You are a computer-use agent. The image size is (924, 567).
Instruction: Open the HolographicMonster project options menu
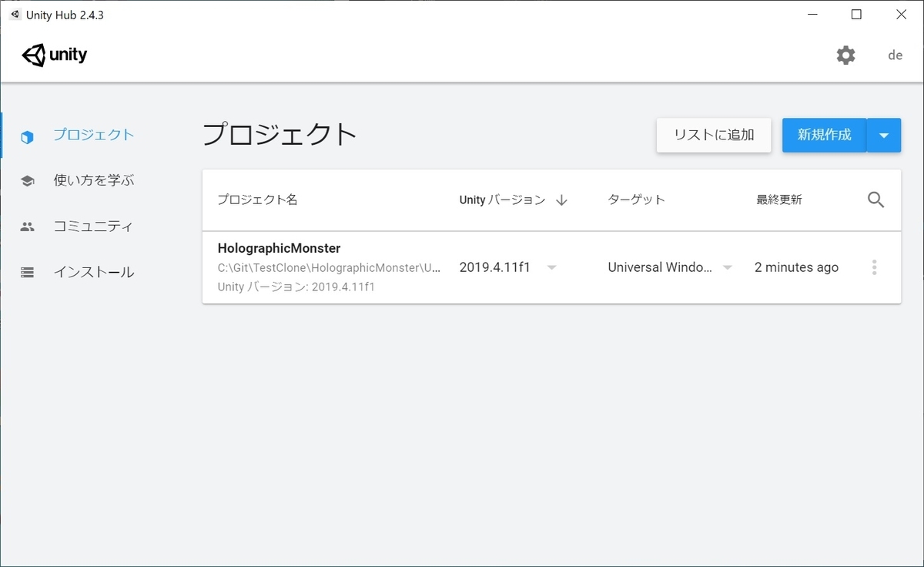coord(874,267)
